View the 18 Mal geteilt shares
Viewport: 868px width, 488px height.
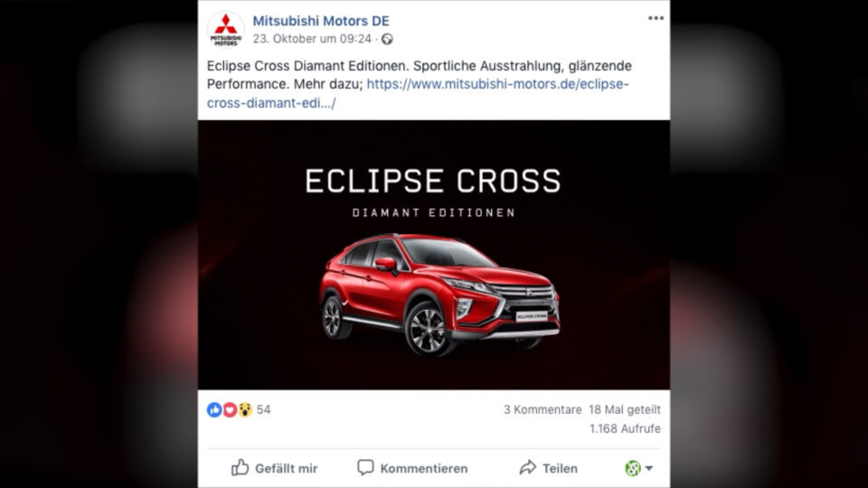pos(625,410)
